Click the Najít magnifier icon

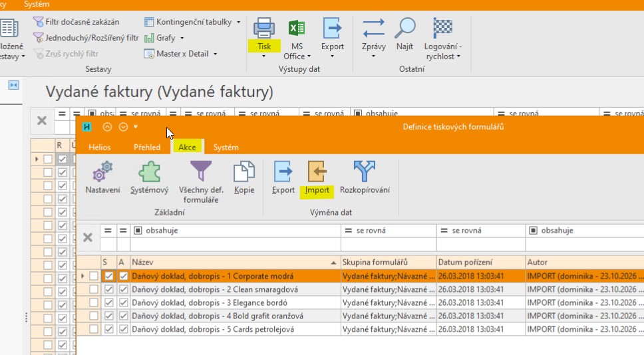pyautogui.click(x=404, y=28)
